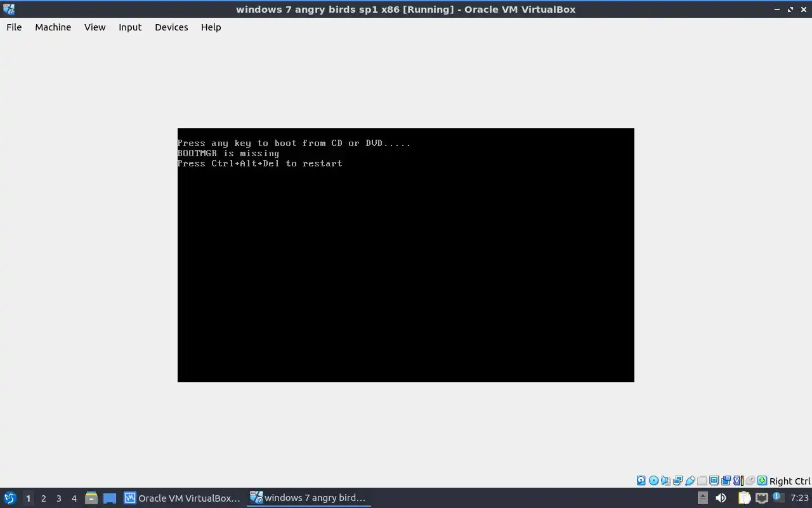Click the CPU virtualization status icon

(738, 481)
